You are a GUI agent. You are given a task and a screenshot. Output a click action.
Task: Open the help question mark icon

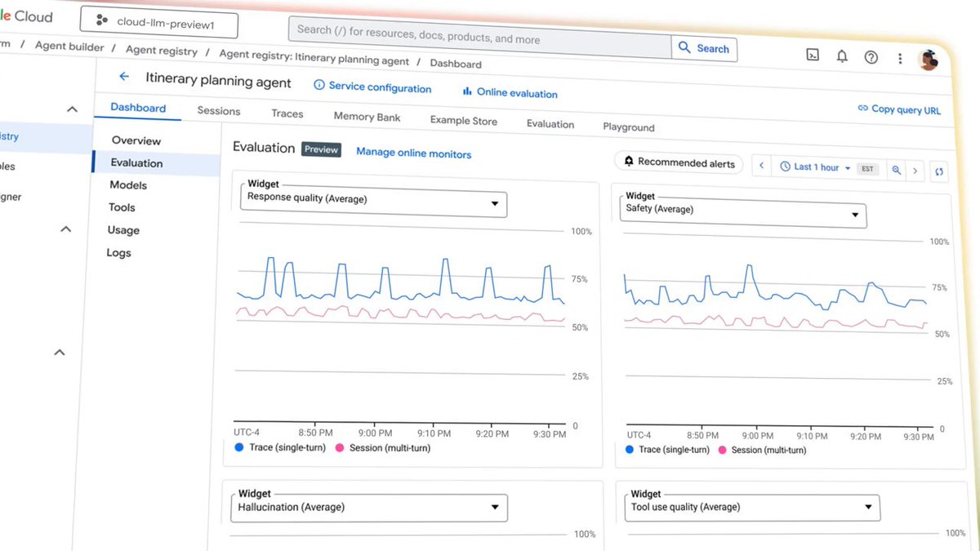tap(871, 57)
